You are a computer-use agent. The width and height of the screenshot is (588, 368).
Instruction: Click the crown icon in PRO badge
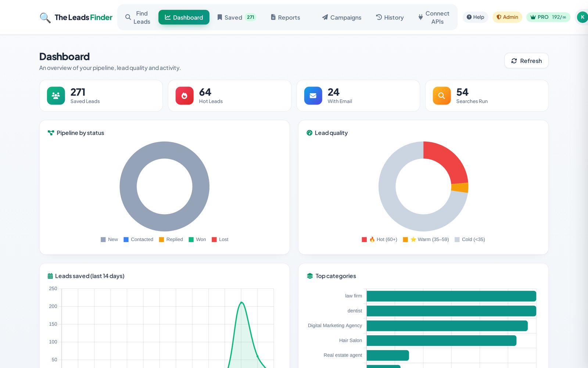pyautogui.click(x=533, y=17)
